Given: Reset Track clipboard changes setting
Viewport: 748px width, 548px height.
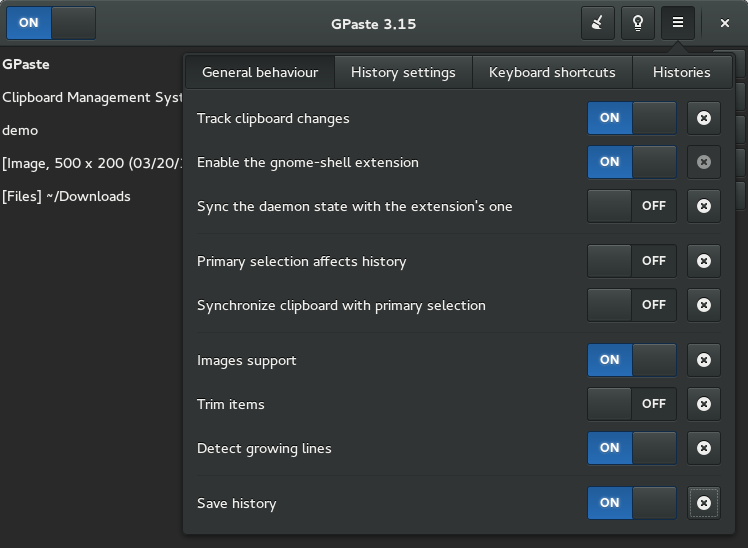Looking at the screenshot, I should 704,118.
